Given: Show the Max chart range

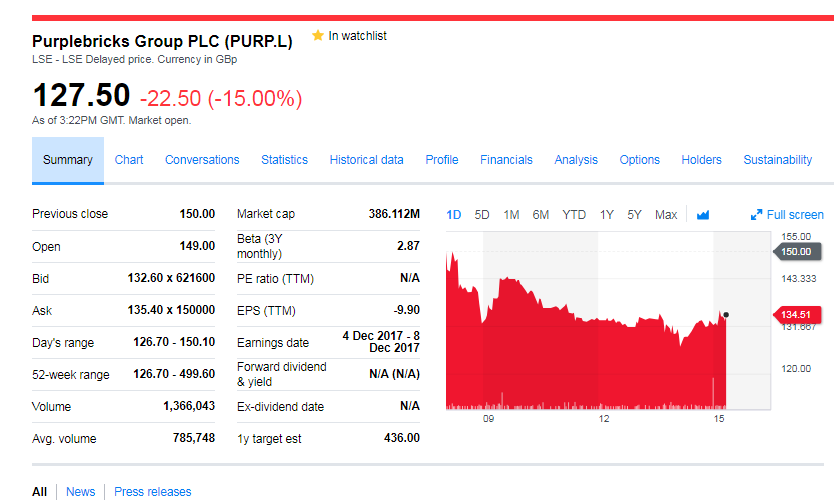Looking at the screenshot, I should (666, 215).
